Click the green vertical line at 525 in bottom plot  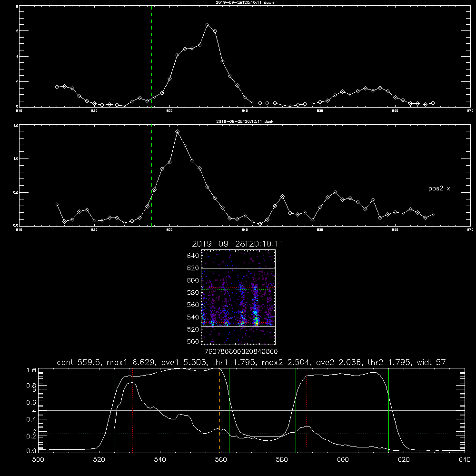click(115, 410)
